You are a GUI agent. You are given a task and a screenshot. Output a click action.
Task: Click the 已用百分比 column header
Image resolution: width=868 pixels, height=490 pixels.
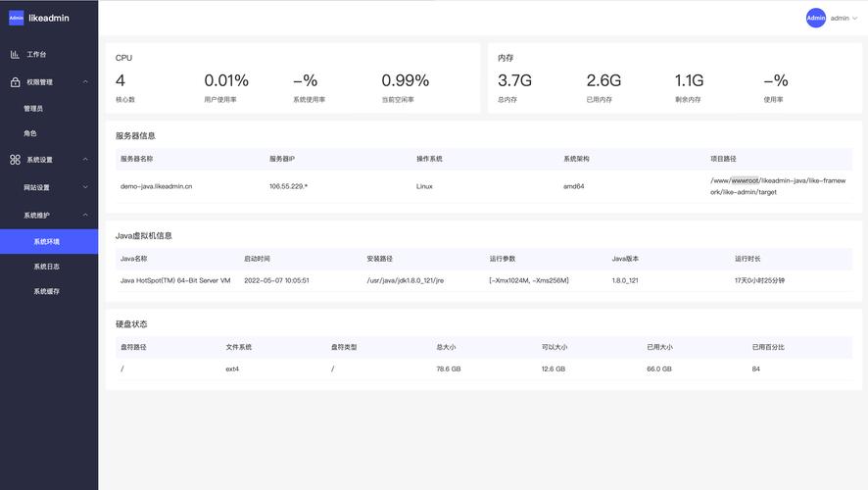pyautogui.click(x=768, y=347)
